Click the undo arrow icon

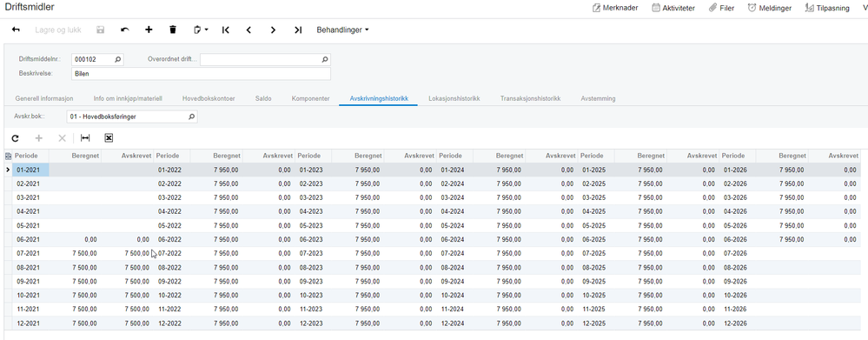coord(124,30)
